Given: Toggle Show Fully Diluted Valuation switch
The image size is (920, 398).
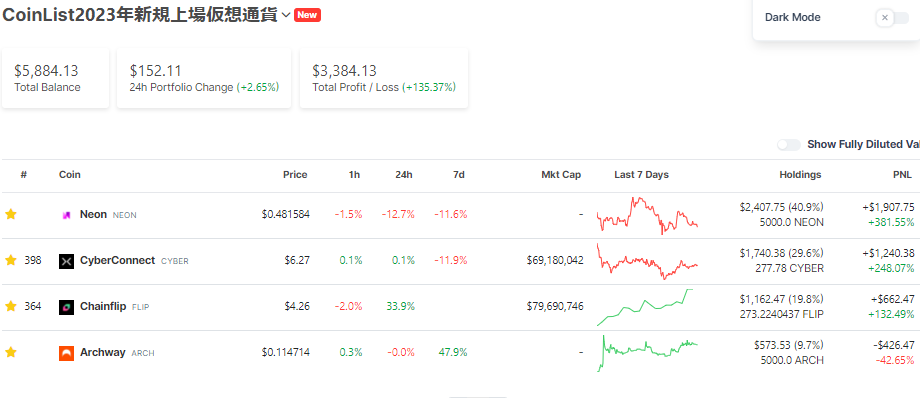Looking at the screenshot, I should click(x=789, y=144).
